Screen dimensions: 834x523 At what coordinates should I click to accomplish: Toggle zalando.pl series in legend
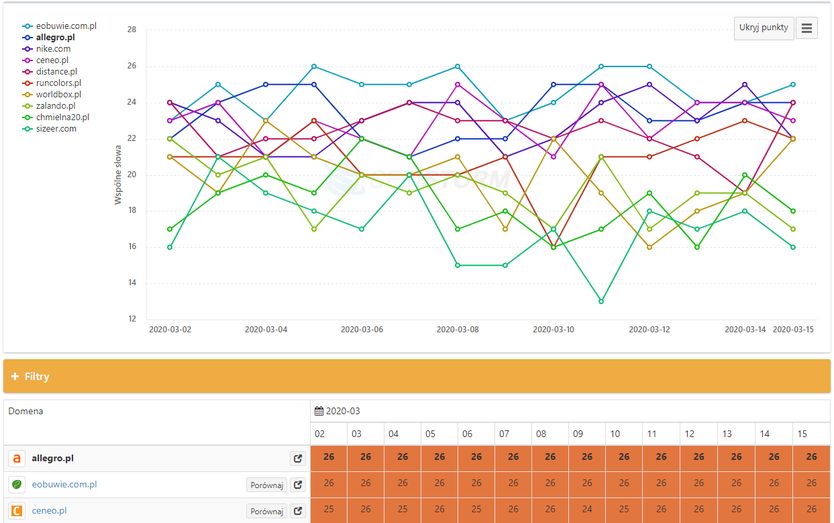49,106
